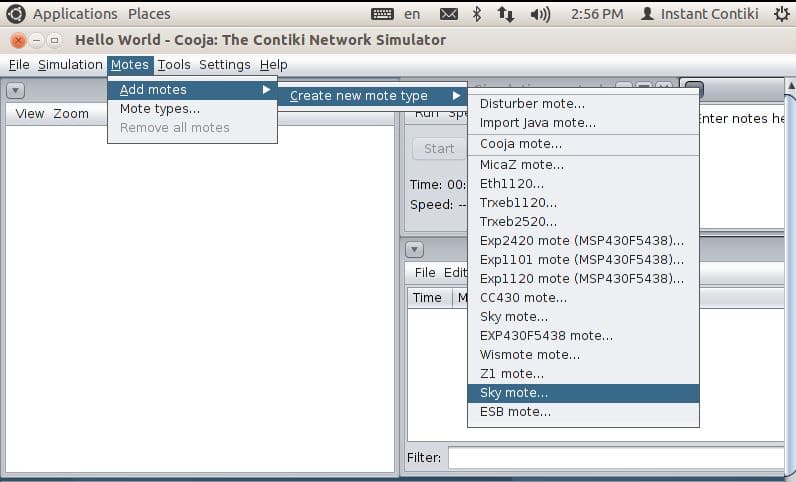Screen dimensions: 796x482
Task: Click the 2:56 PM clock
Action: click(597, 14)
